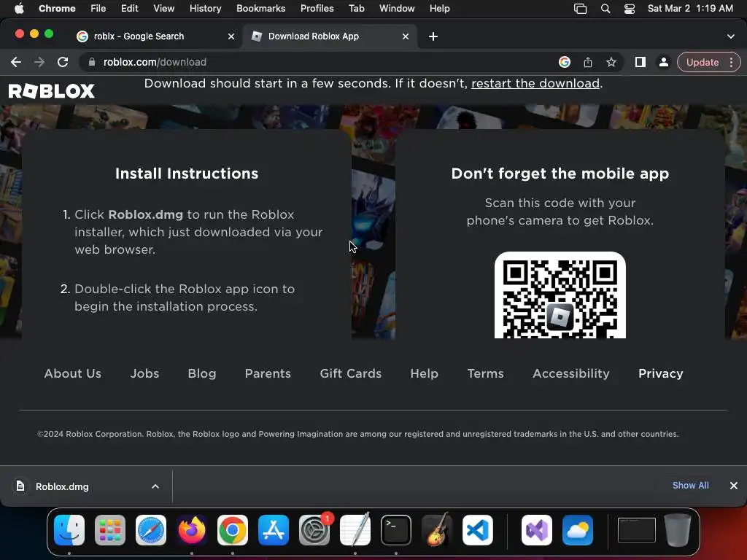This screenshot has height=560, width=747.
Task: Click Show All downloads
Action: 690,485
